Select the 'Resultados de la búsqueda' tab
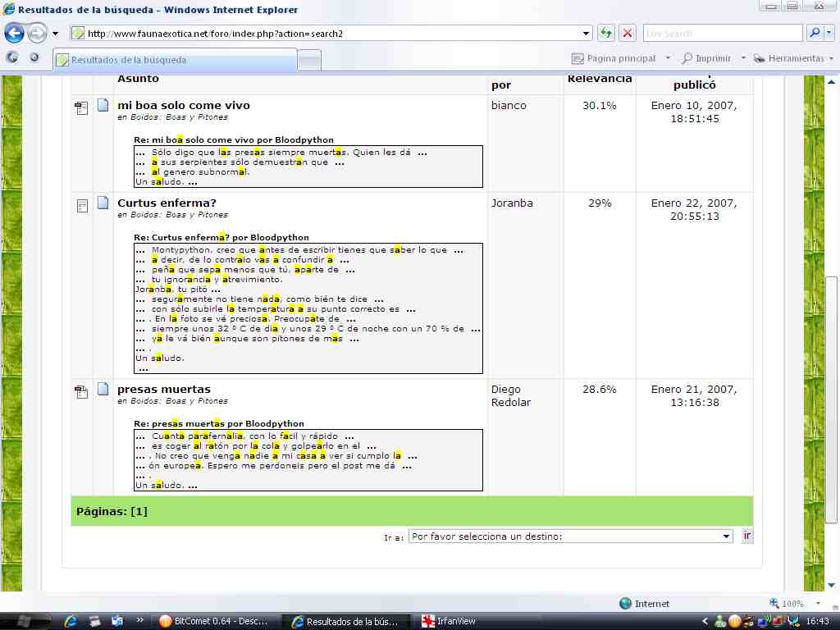The width and height of the screenshot is (840, 630). point(174,60)
